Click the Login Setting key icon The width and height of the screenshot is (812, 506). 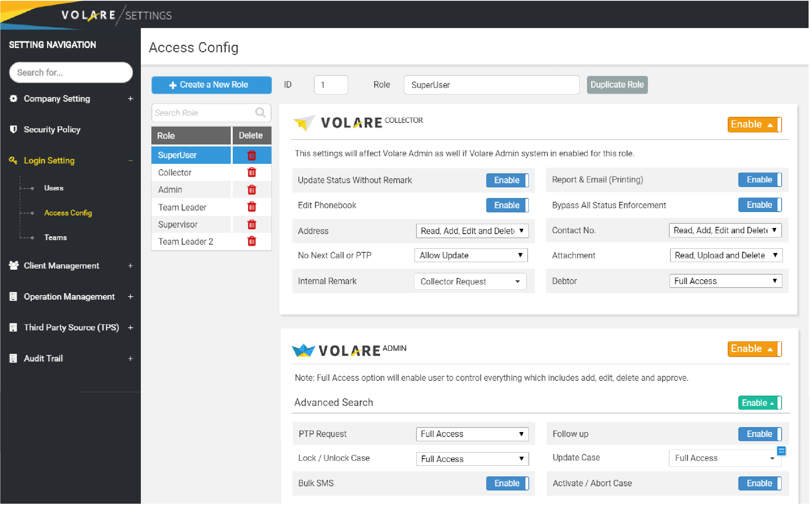point(13,160)
